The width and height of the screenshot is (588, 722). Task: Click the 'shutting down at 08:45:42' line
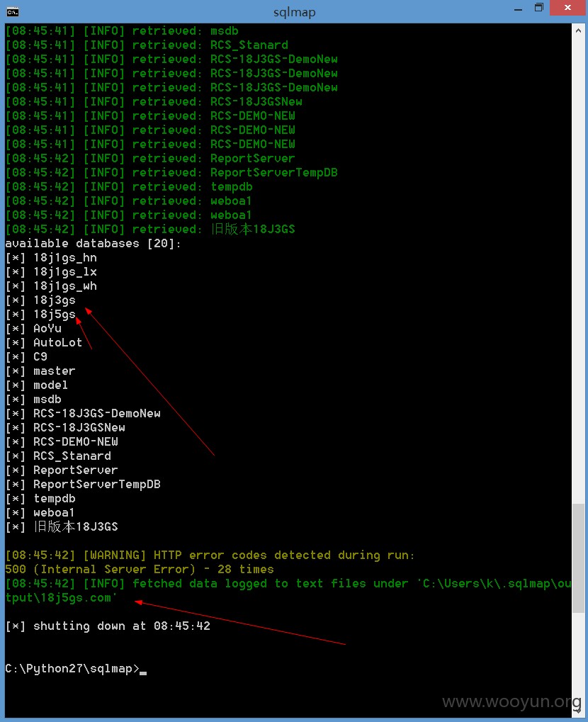tap(108, 626)
